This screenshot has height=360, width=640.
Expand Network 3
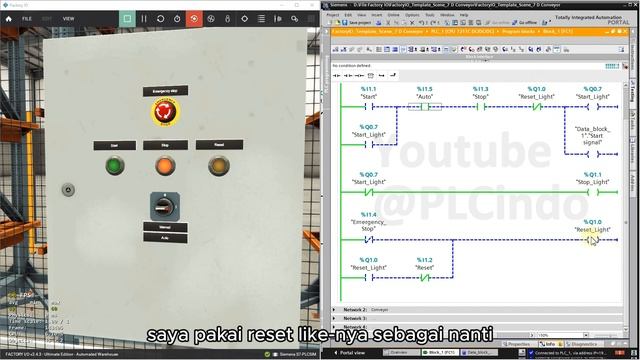334,318
